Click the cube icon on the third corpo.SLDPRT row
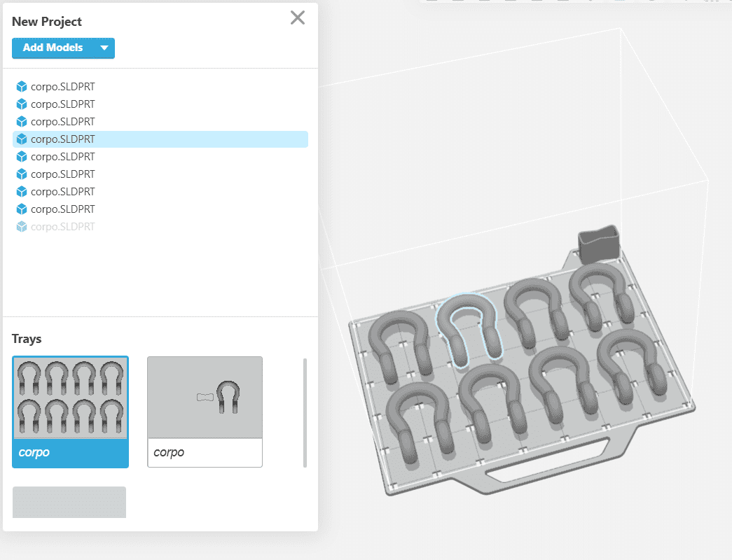Image resolution: width=732 pixels, height=560 pixels. pos(20,121)
